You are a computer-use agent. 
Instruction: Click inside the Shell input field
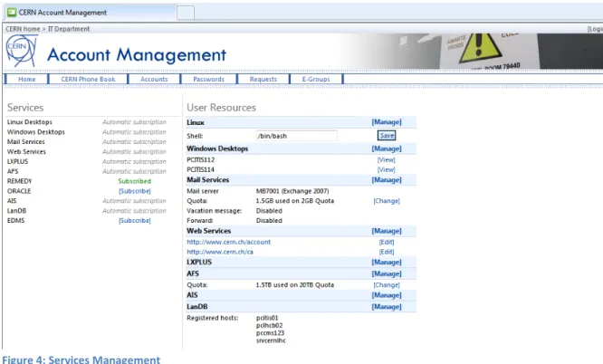coord(296,136)
